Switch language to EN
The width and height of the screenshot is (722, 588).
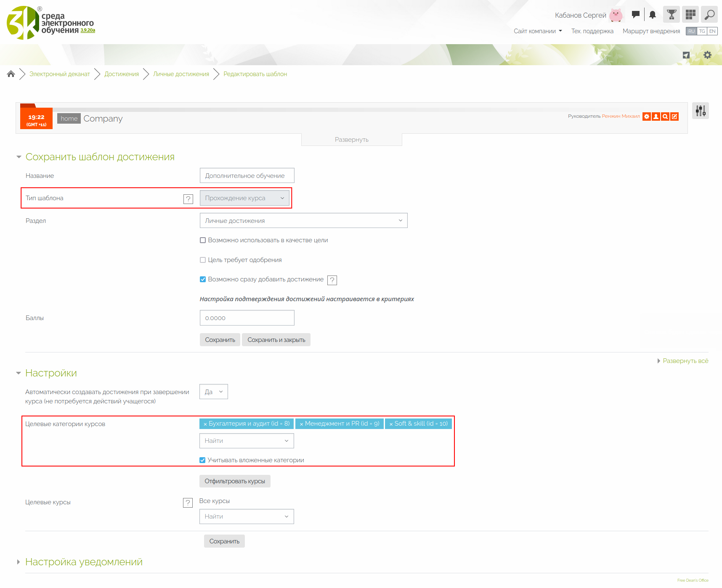pyautogui.click(x=712, y=31)
